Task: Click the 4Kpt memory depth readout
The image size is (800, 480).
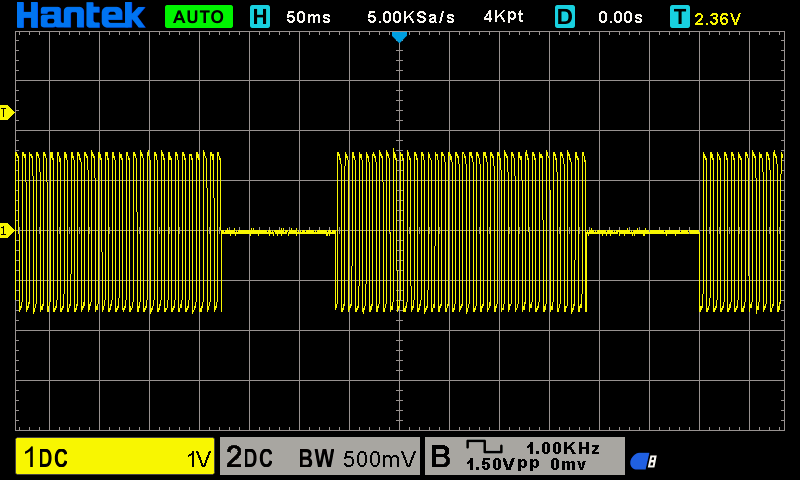Action: 503,17
